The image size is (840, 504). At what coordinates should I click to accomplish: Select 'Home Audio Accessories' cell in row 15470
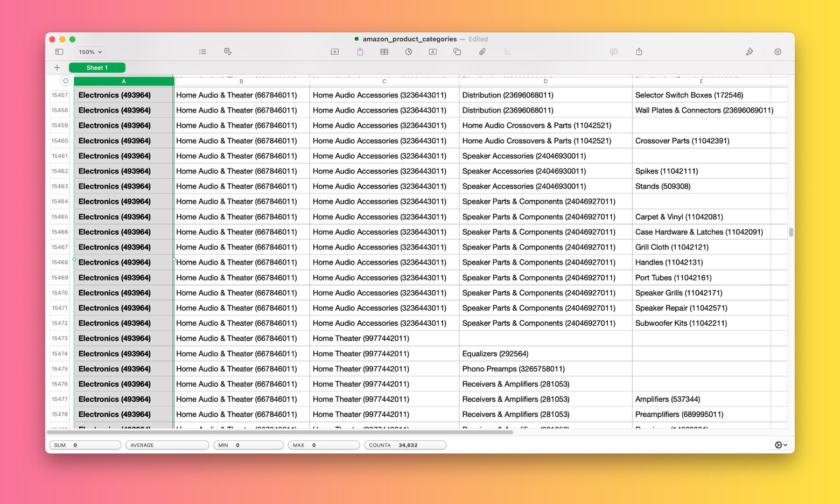click(384, 293)
